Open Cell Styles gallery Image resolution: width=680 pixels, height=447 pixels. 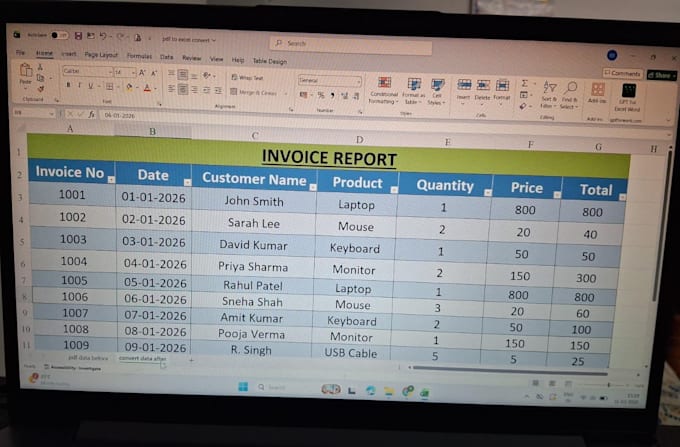pos(437,92)
